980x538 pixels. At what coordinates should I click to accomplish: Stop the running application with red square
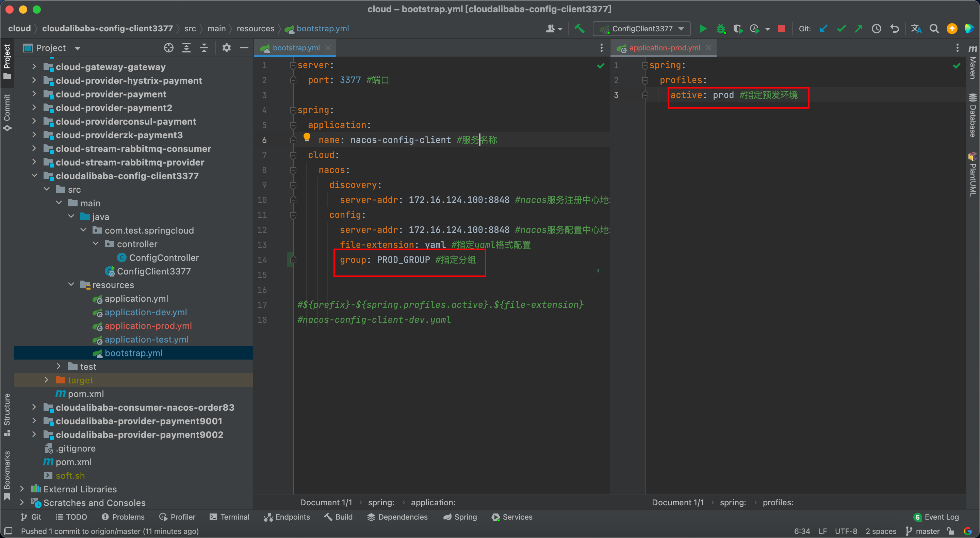coord(781,29)
